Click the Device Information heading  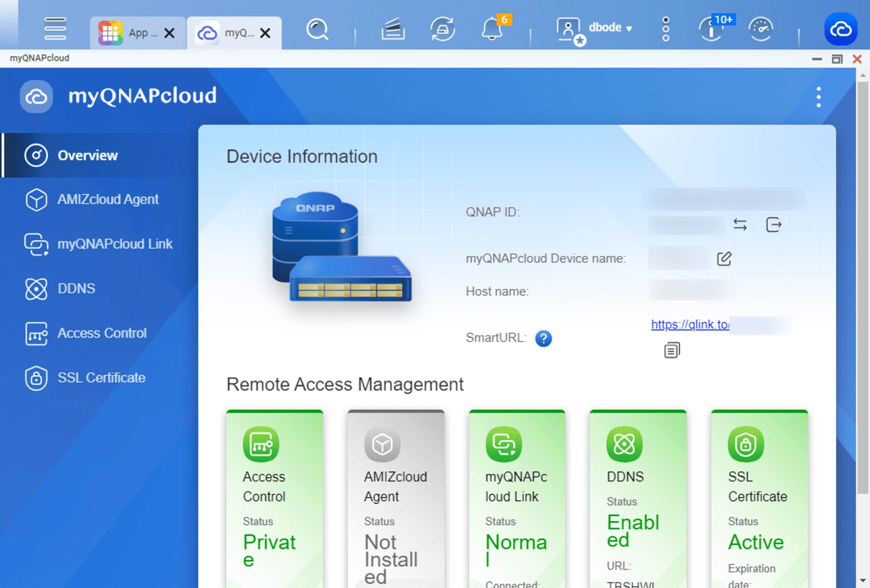point(302,157)
